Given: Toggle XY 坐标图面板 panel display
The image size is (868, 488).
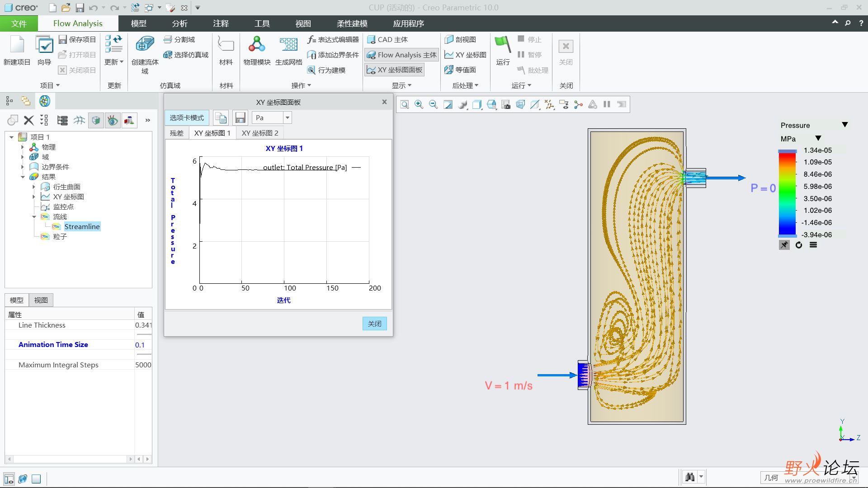Looking at the screenshot, I should click(395, 70).
